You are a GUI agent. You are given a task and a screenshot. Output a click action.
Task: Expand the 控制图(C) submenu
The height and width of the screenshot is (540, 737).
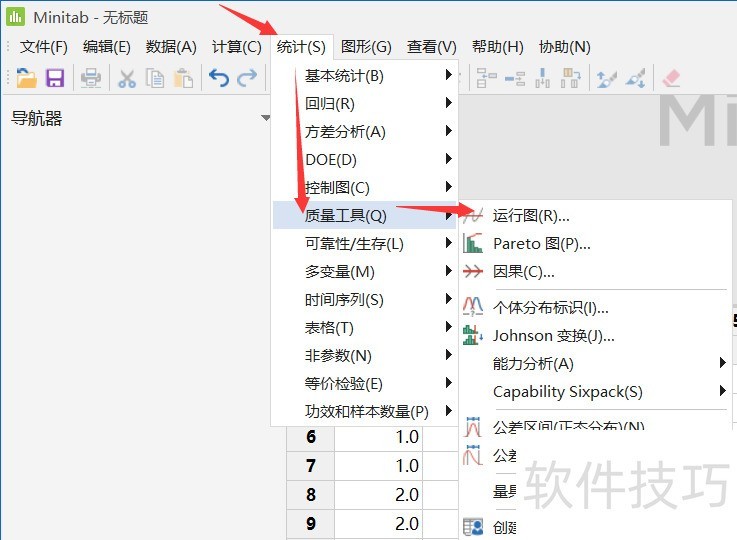pyautogui.click(x=364, y=188)
